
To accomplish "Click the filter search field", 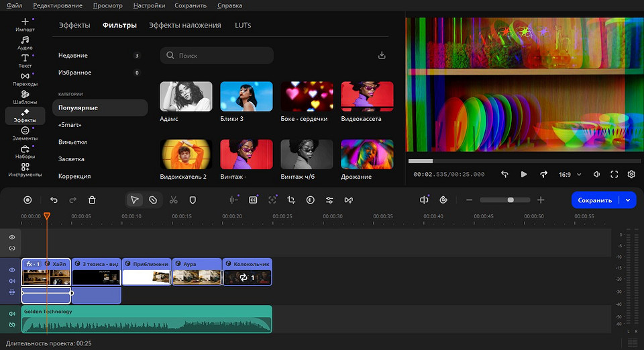I will [x=217, y=56].
